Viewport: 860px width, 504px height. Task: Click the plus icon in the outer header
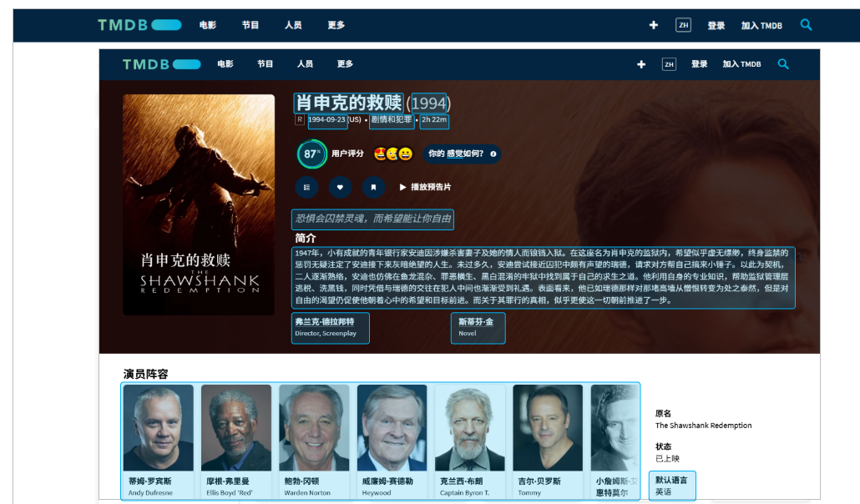point(653,25)
